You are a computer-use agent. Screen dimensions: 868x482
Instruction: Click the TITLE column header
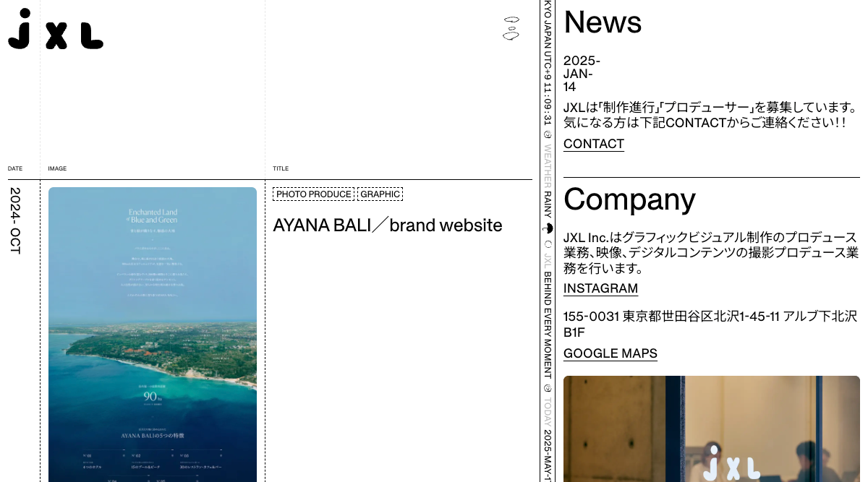point(281,168)
